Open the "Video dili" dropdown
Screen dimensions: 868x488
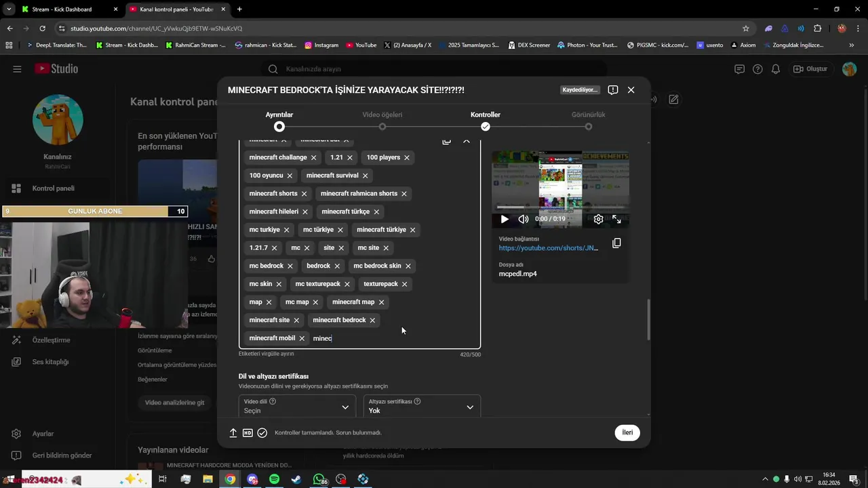point(296,407)
